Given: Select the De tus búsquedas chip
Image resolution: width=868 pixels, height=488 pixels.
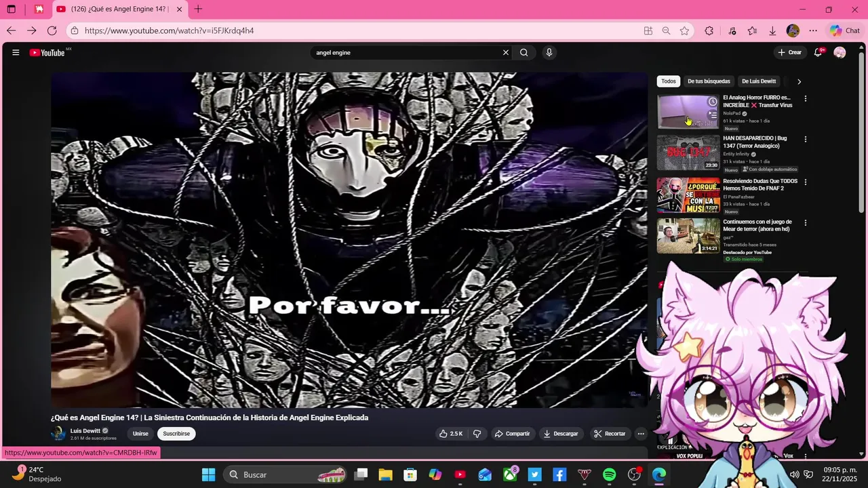Looking at the screenshot, I should click(x=709, y=81).
